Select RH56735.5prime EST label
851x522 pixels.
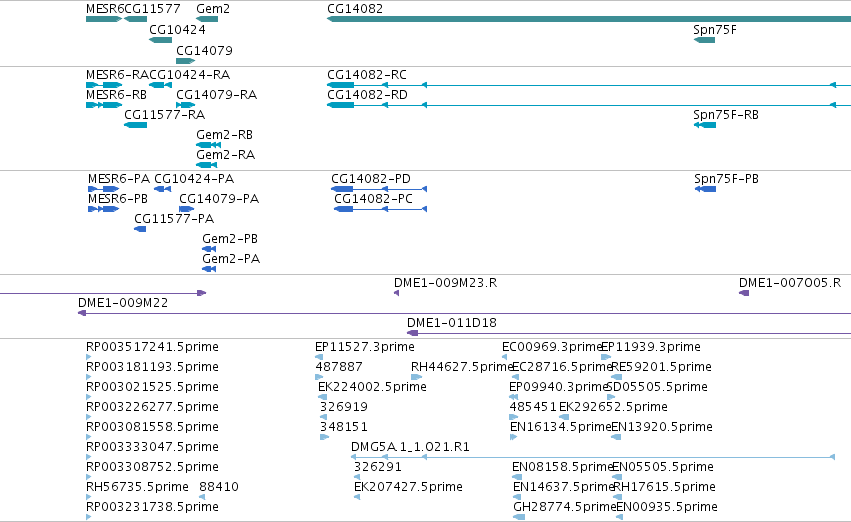137,487
